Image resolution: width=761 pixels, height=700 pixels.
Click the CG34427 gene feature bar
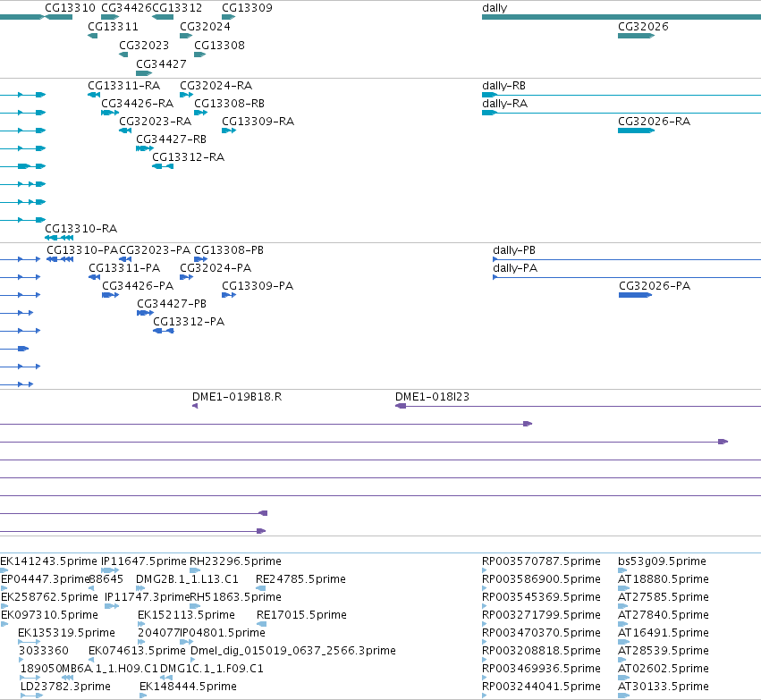[x=144, y=73]
